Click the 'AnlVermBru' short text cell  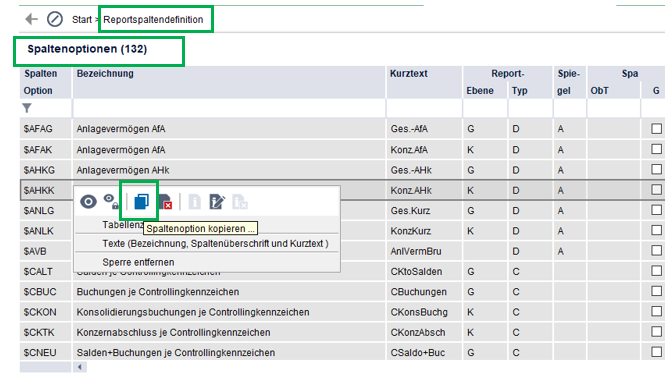click(424, 251)
